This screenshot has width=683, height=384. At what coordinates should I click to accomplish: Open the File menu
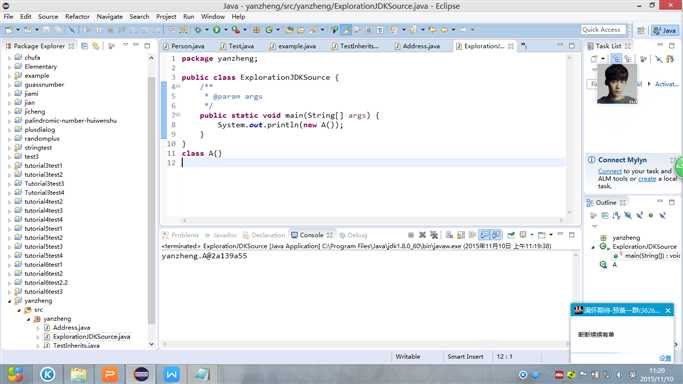pyautogui.click(x=8, y=17)
